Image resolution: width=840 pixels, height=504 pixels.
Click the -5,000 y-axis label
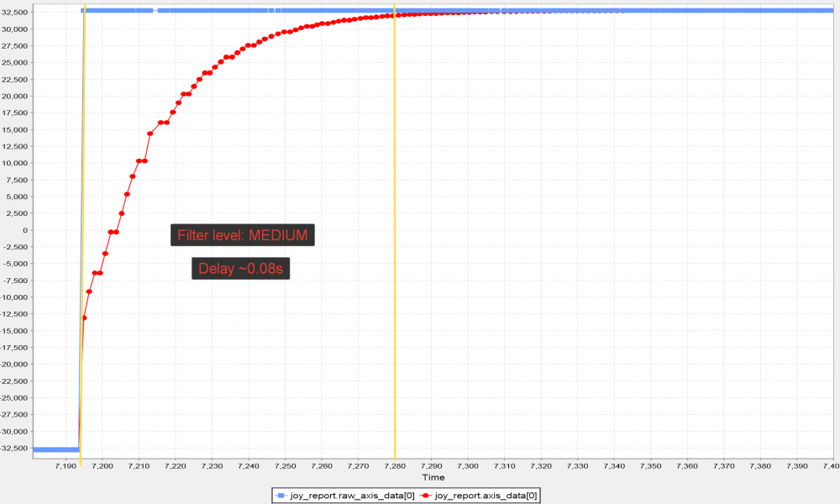(x=15, y=264)
